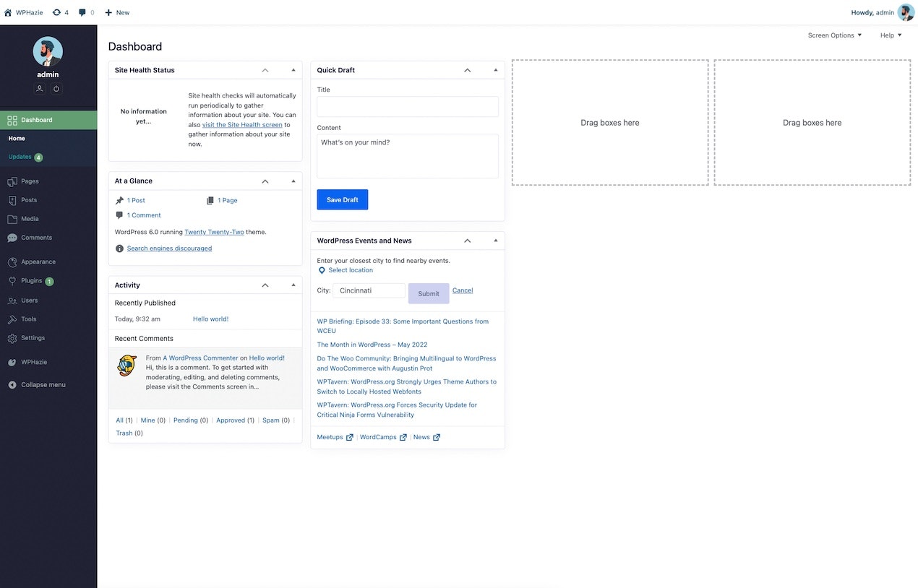Filter comments by Spam (0)
The height and width of the screenshot is (588, 918).
276,420
